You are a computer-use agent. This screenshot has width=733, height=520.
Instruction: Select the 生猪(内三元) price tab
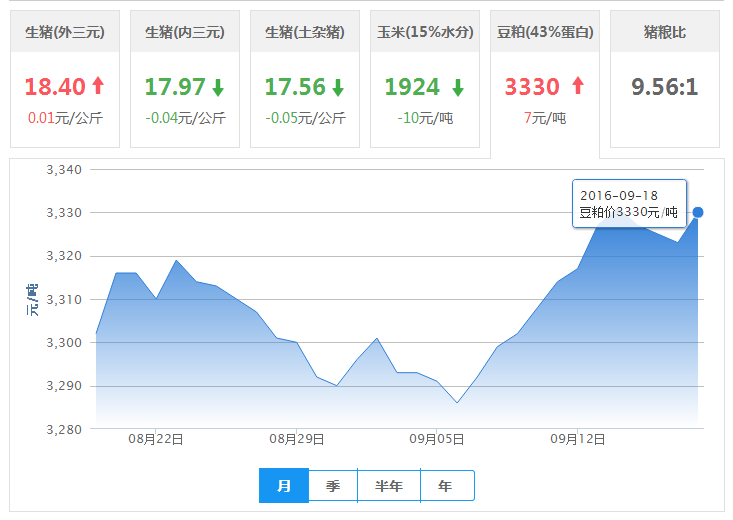click(x=185, y=79)
